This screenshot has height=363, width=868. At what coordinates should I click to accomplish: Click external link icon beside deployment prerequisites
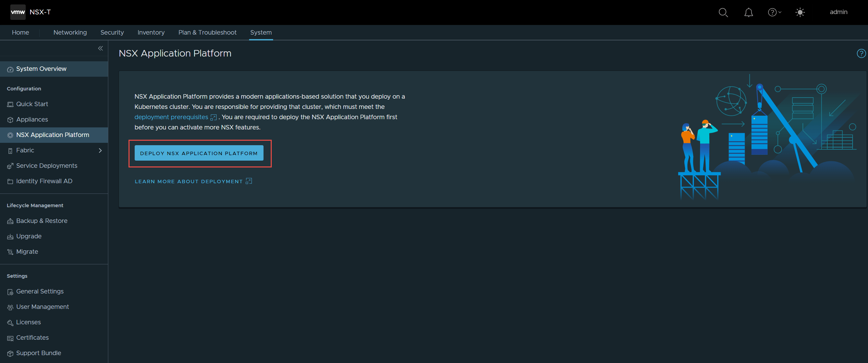pos(213,117)
